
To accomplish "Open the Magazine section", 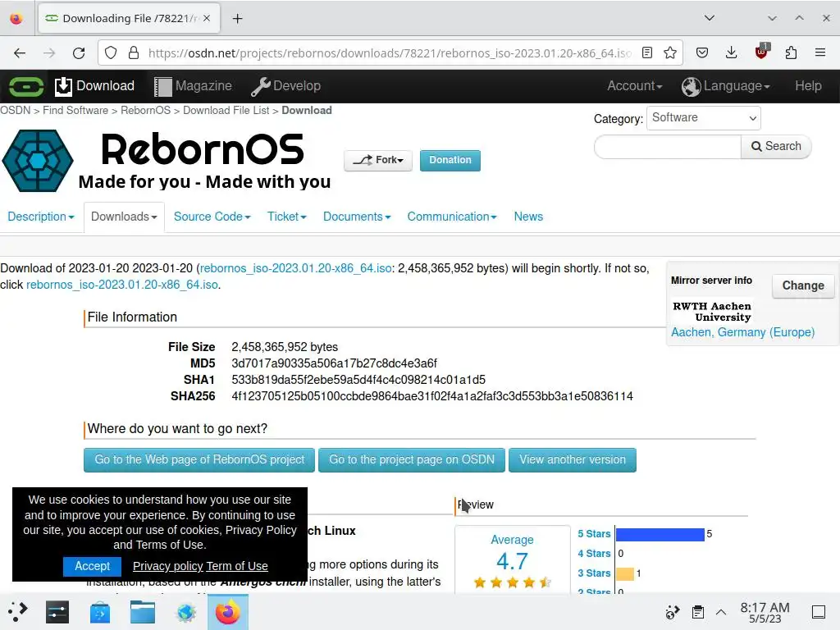I will 193,85.
